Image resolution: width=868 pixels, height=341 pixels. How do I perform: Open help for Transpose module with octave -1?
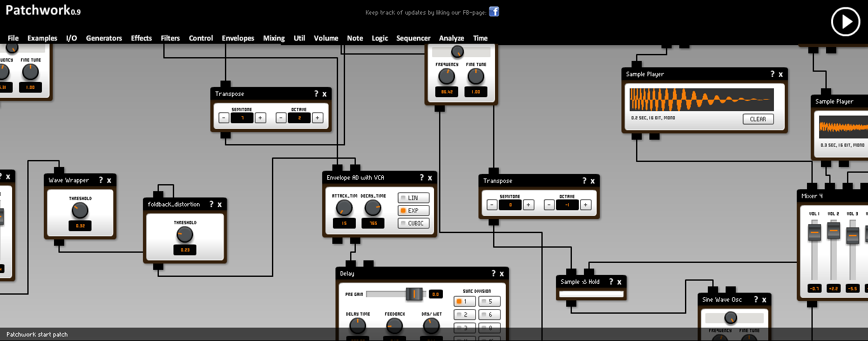click(x=585, y=181)
